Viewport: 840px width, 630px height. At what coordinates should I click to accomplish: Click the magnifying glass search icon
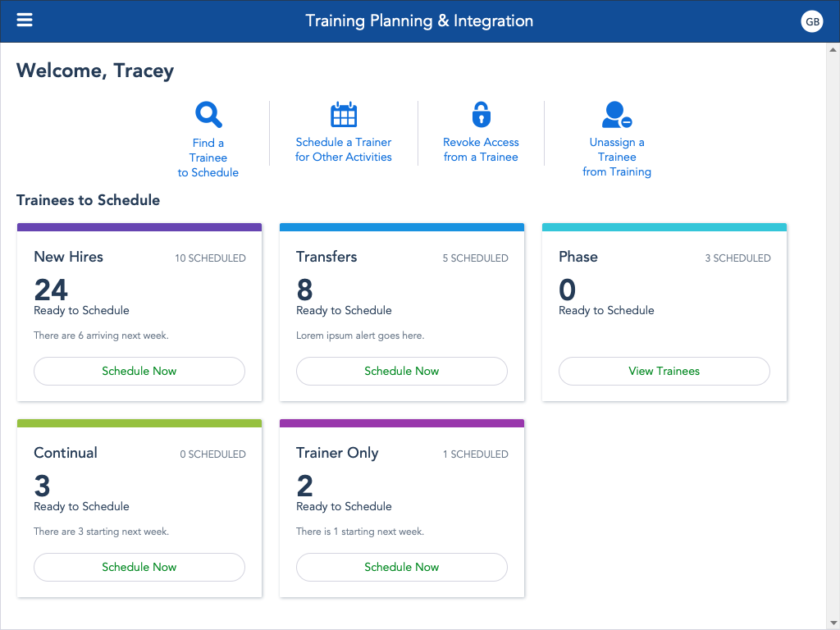pyautogui.click(x=208, y=115)
